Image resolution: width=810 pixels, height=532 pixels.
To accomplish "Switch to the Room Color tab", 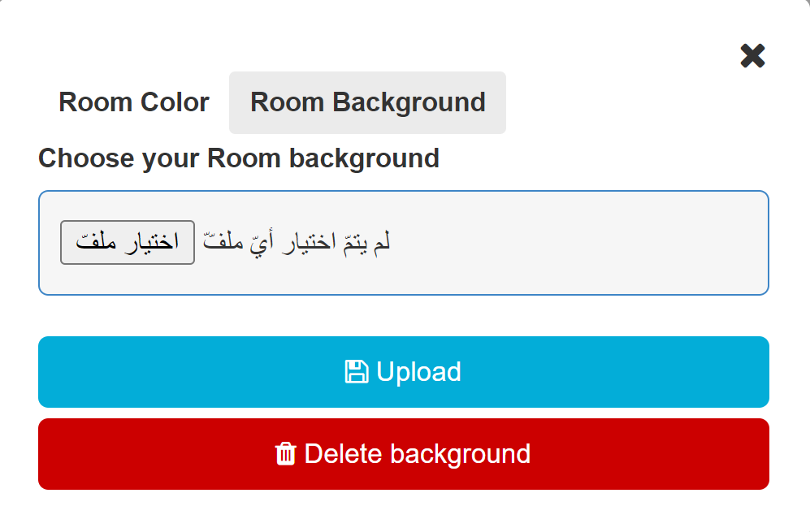I will 134,102.
